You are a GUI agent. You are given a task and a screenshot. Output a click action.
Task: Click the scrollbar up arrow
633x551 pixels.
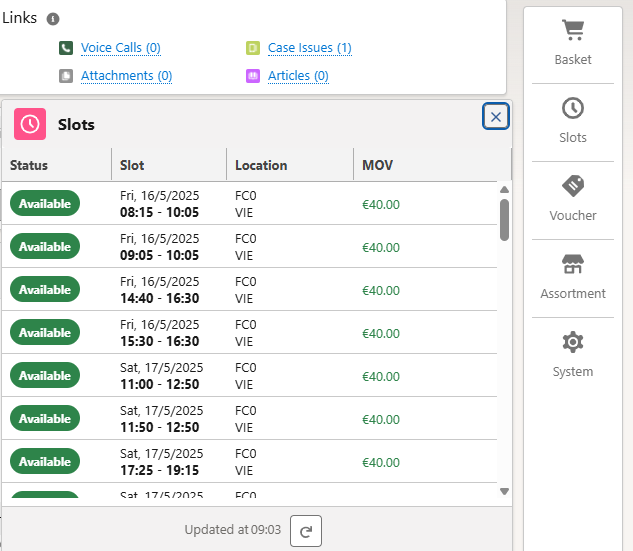(504, 189)
